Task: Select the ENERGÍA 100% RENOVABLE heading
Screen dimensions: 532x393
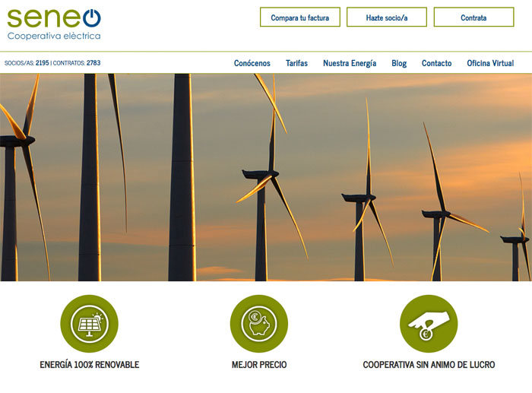Action: click(90, 365)
